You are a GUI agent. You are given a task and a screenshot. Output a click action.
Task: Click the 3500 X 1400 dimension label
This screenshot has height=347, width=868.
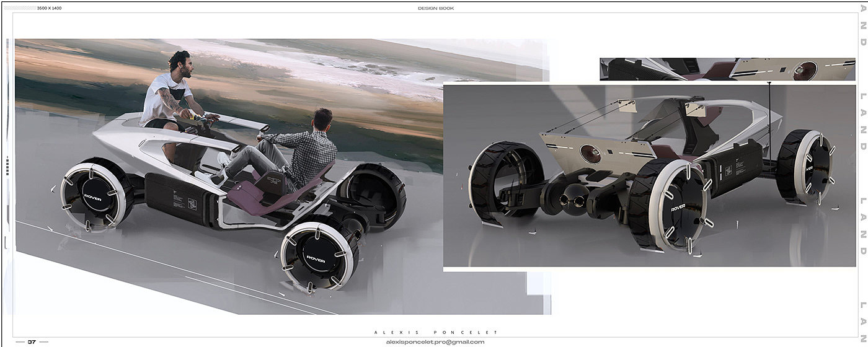(x=49, y=8)
